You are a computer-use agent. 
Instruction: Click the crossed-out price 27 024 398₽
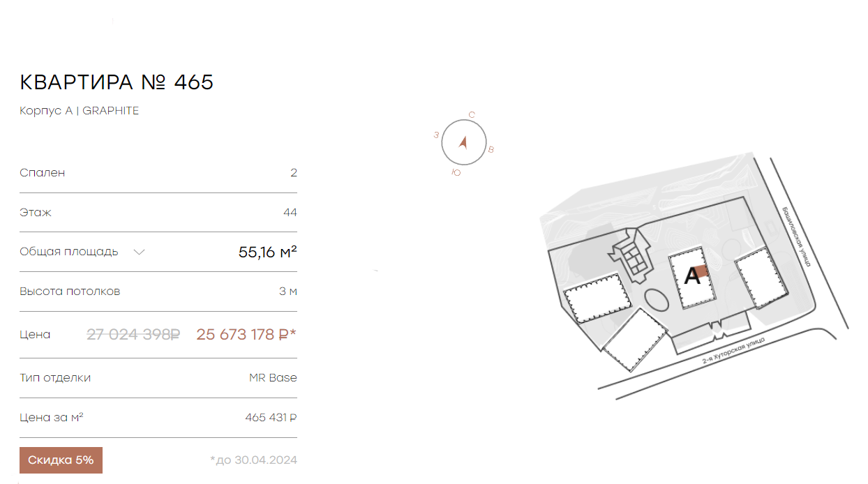coord(133,334)
